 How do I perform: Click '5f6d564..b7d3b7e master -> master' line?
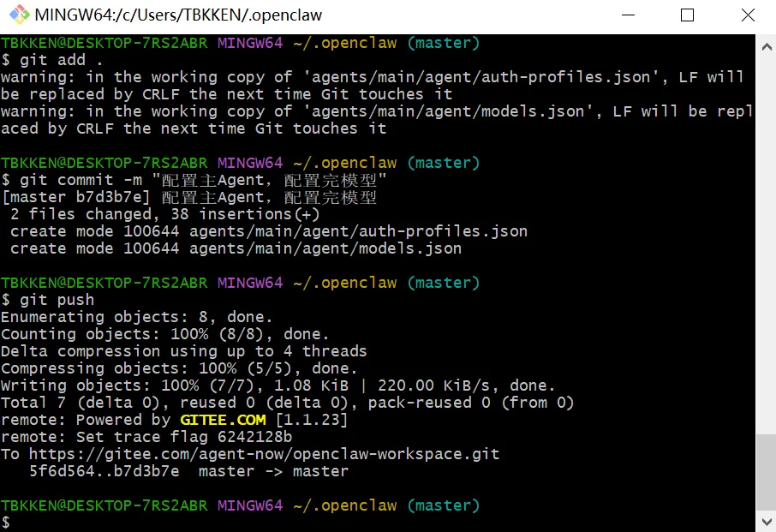[x=189, y=472]
